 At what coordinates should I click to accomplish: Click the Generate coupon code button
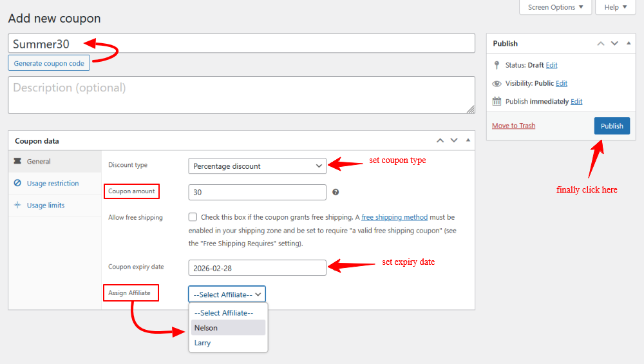[50, 63]
